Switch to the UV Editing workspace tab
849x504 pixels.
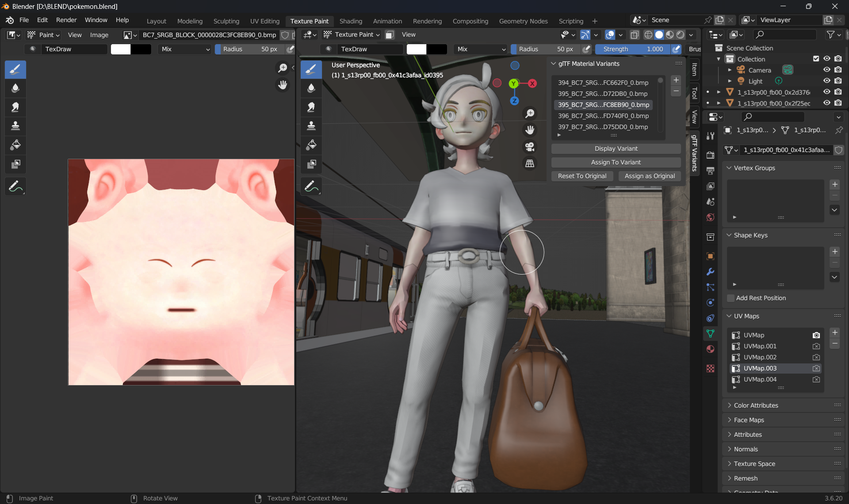pos(265,21)
